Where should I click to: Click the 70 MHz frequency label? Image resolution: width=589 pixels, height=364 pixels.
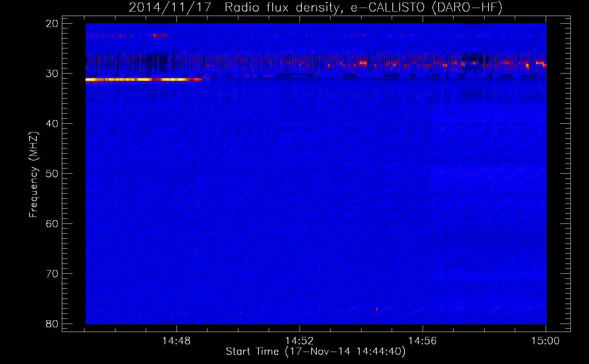[x=52, y=274]
